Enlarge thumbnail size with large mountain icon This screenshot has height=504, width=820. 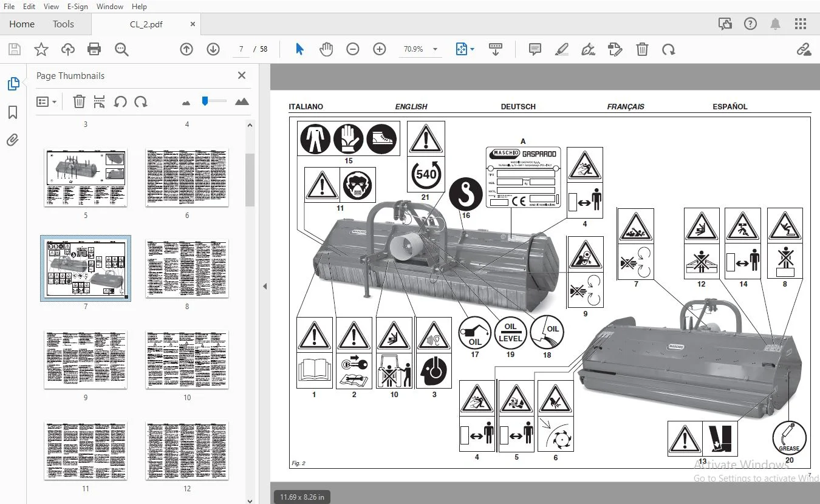(242, 101)
